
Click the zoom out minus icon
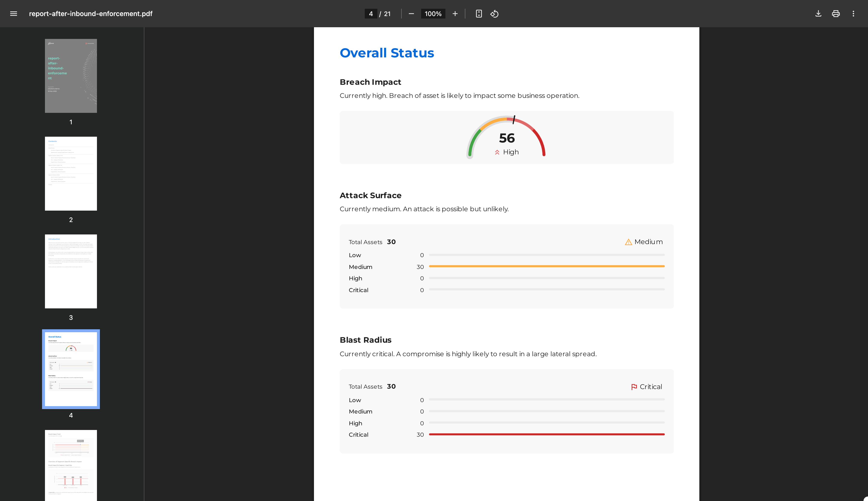coord(411,14)
